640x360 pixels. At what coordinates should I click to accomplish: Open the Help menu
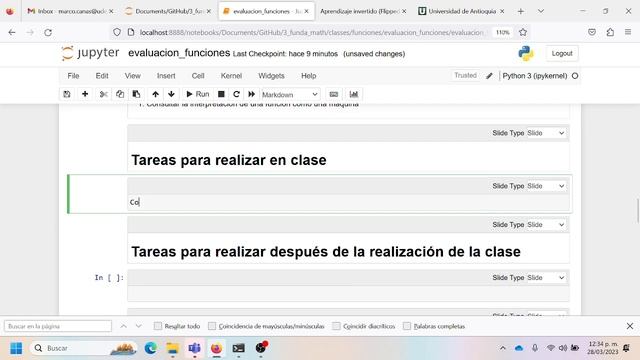click(x=309, y=76)
